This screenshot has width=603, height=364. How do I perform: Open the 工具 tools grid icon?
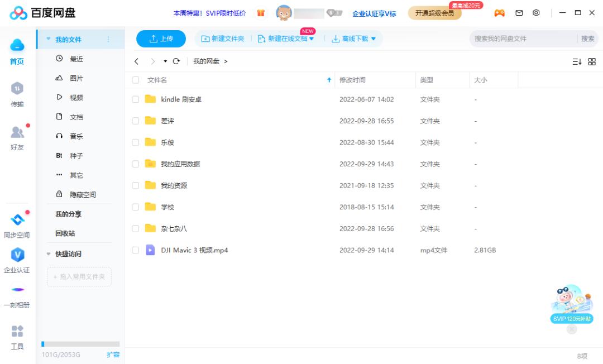click(17, 331)
